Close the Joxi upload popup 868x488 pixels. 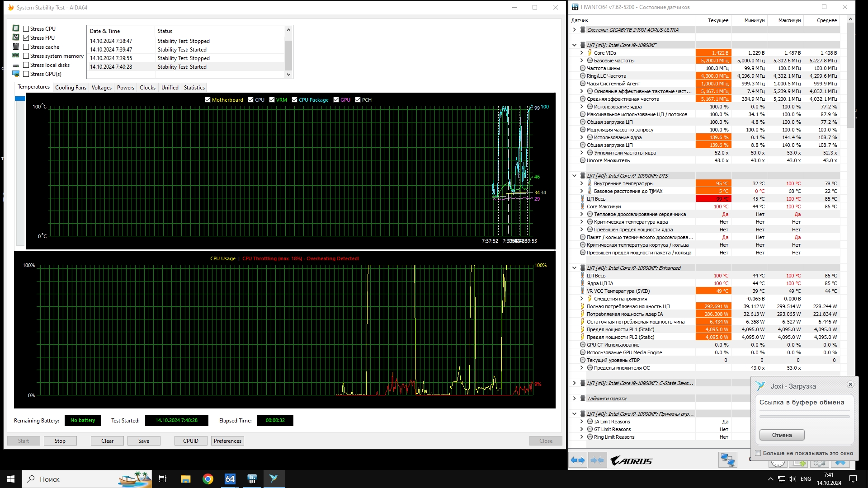tap(850, 385)
